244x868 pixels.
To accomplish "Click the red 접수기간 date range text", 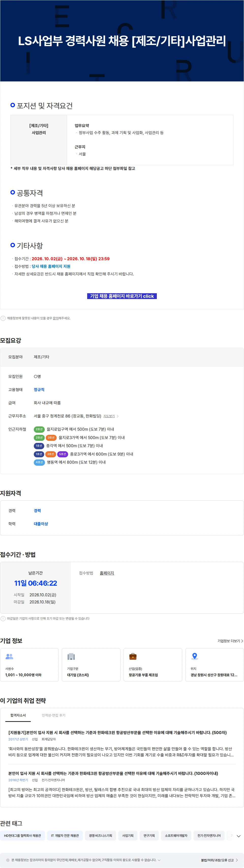I will [71, 259].
